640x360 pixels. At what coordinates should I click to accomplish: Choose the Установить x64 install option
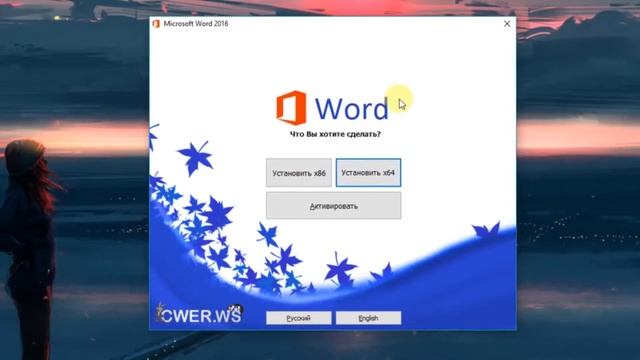[368, 173]
